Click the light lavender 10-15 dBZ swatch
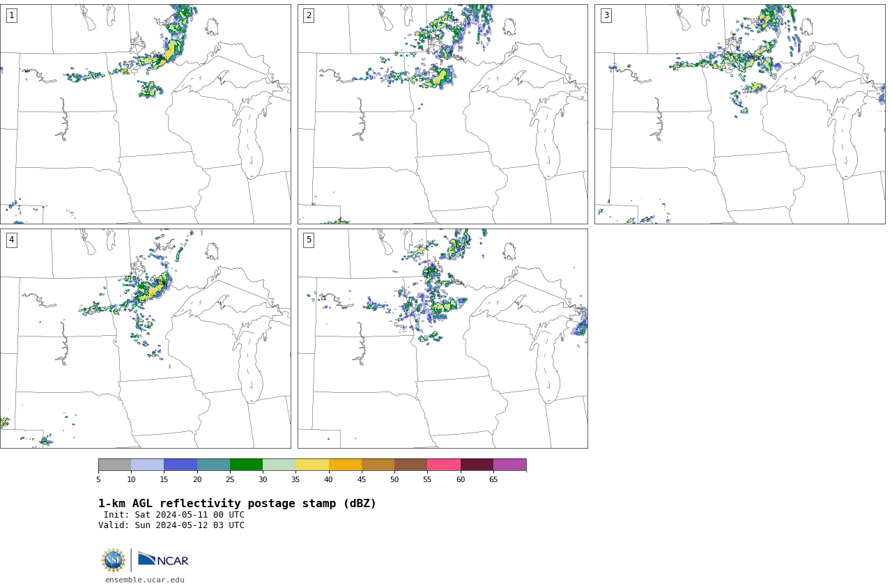The width and height of the screenshot is (892, 588). click(147, 465)
